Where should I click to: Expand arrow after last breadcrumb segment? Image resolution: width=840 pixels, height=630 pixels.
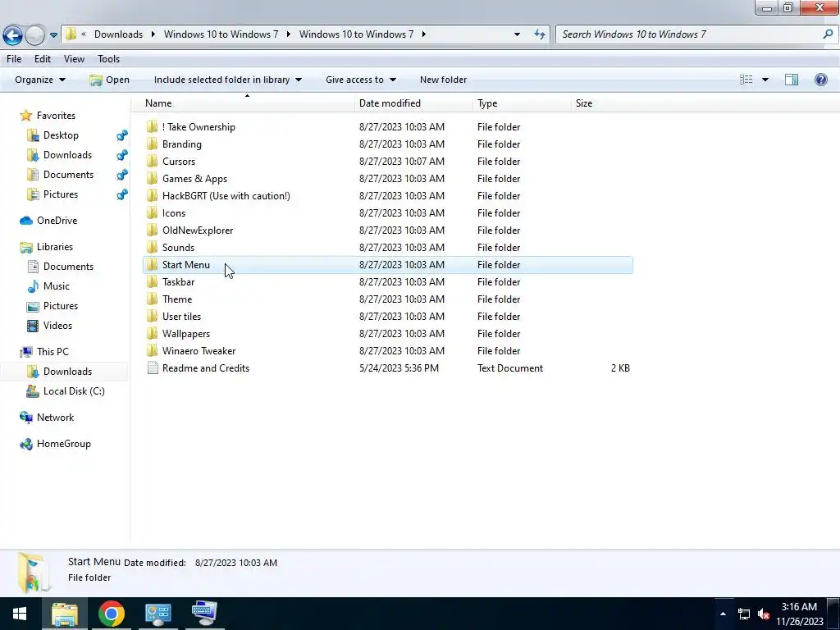(x=424, y=34)
